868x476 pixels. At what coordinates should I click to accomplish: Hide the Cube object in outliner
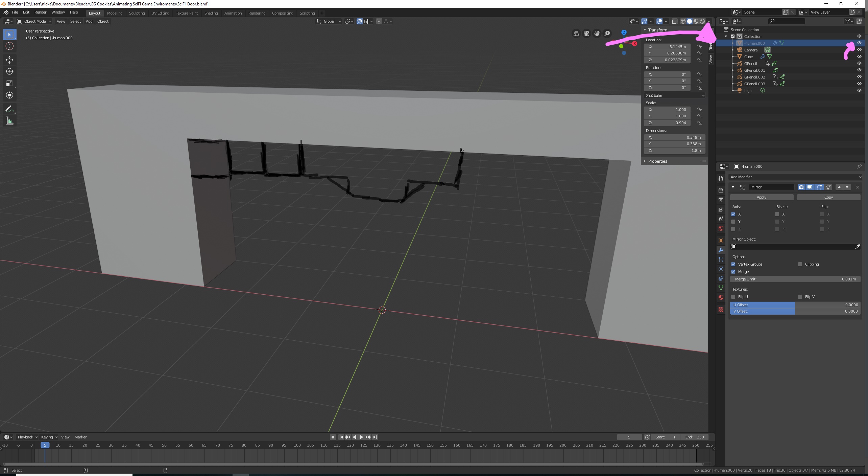(859, 56)
